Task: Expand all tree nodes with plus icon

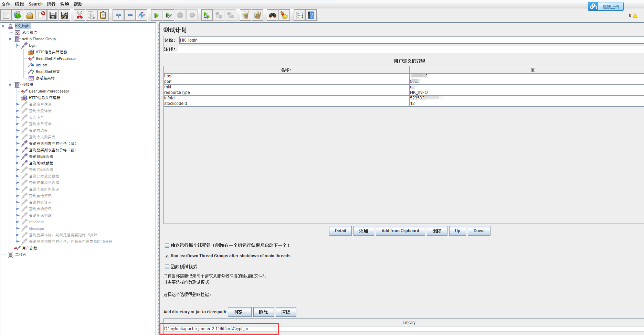Action: click(118, 15)
